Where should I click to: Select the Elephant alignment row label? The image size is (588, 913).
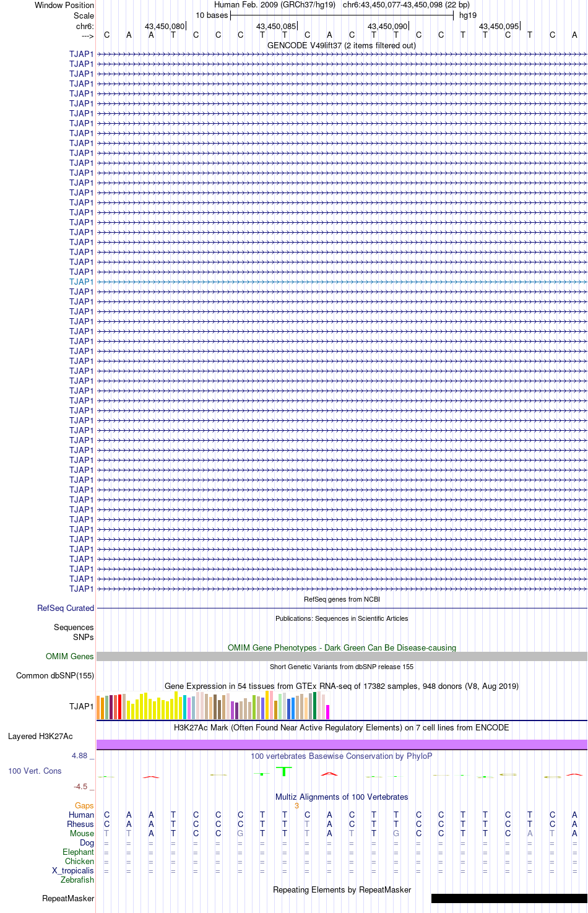[78, 852]
